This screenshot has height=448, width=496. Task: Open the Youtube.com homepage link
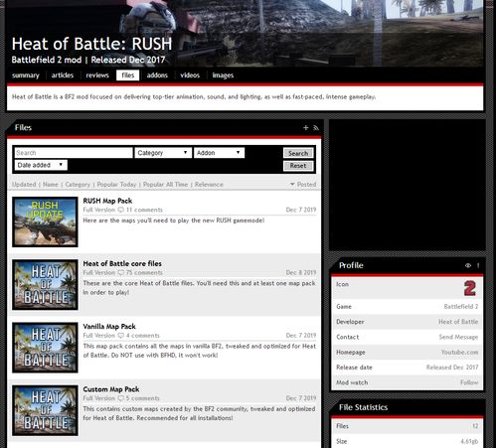459,353
